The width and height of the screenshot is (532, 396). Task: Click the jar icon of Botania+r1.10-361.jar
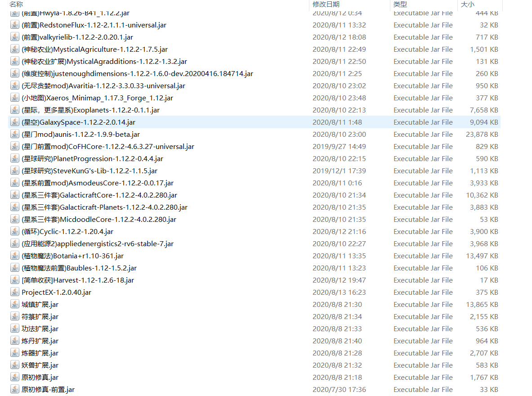pyautogui.click(x=15, y=256)
